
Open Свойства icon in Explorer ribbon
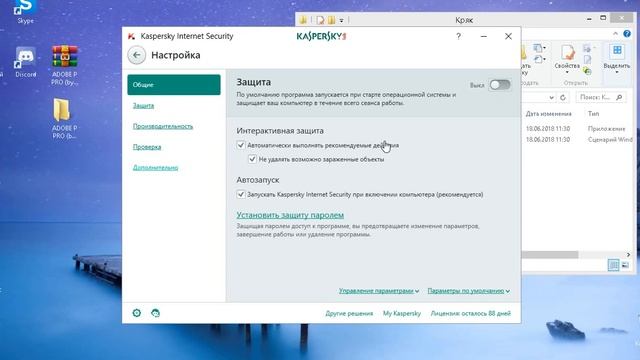pos(567,53)
